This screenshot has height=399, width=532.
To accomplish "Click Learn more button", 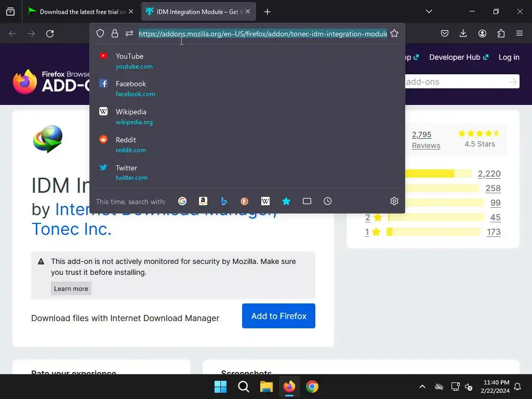I will (71, 288).
